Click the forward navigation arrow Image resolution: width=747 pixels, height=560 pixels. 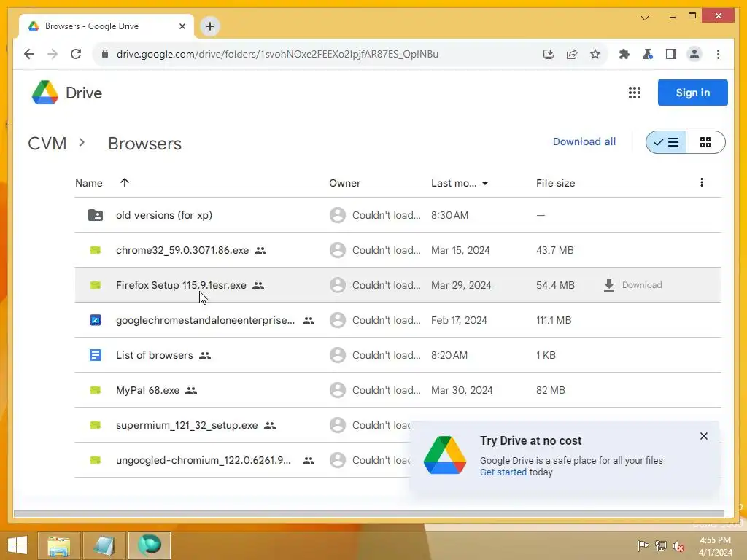click(x=53, y=54)
